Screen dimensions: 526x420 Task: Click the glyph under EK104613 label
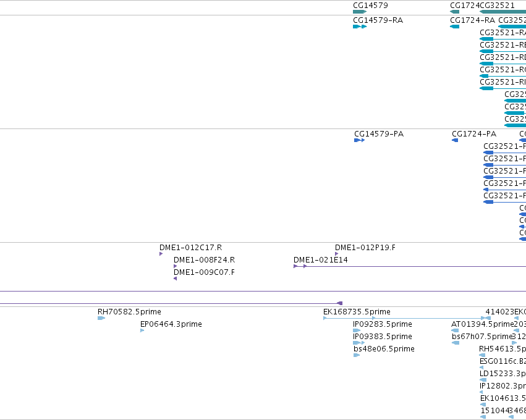click(x=483, y=405)
